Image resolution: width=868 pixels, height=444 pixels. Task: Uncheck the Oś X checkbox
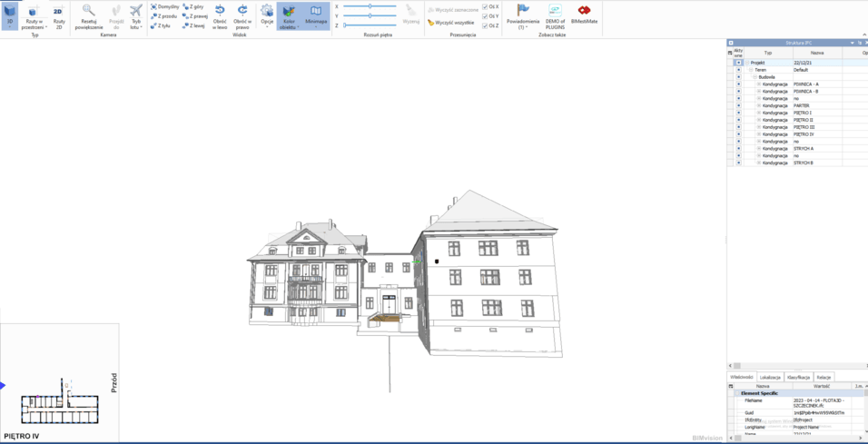pos(486,6)
